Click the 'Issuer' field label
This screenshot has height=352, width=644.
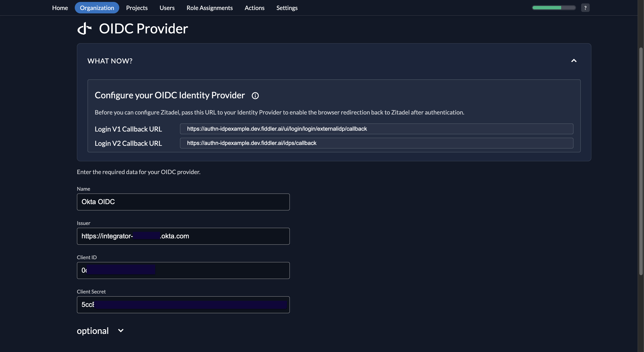click(x=83, y=223)
